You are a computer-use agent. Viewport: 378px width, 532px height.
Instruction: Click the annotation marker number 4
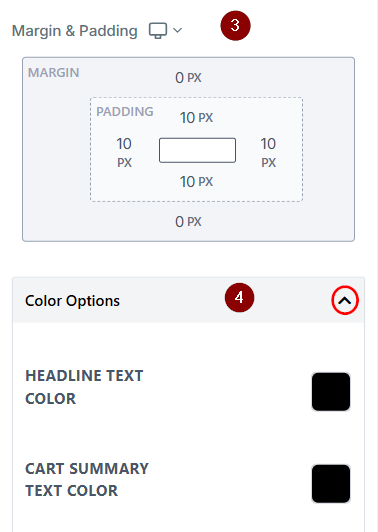(x=239, y=298)
